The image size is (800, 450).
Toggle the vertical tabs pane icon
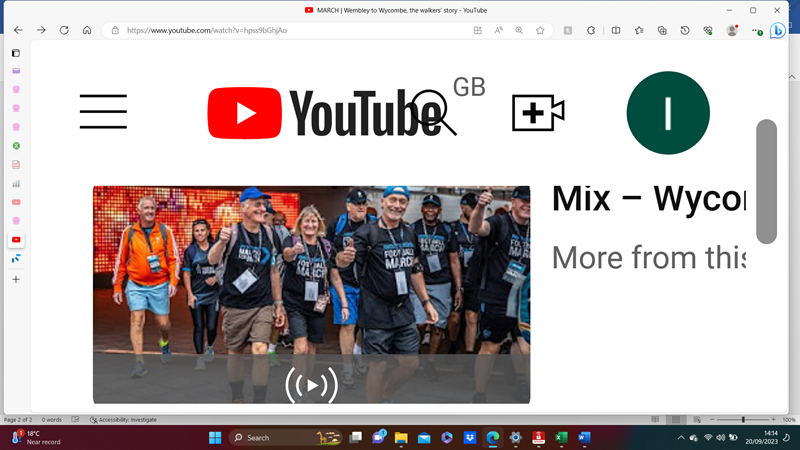tap(16, 53)
